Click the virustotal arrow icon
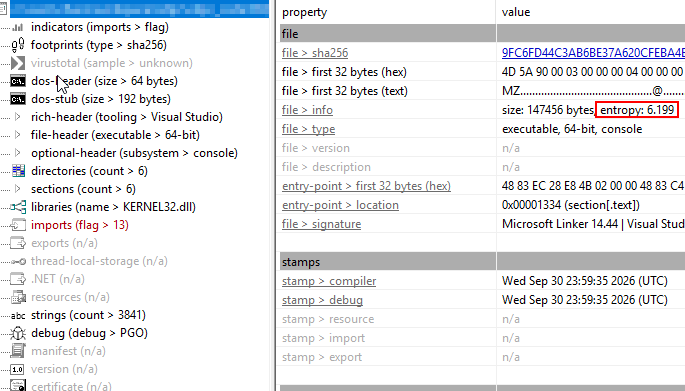The image size is (685, 391). (18, 63)
